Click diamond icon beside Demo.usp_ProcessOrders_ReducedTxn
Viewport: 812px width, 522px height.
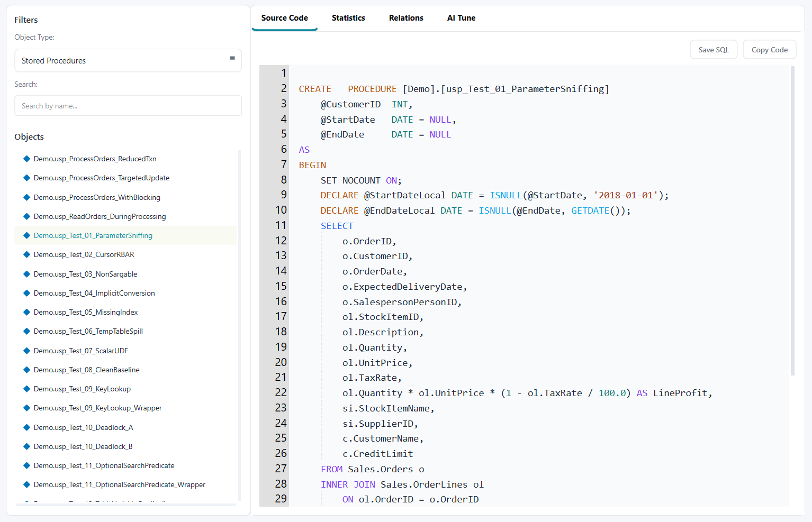click(26, 159)
